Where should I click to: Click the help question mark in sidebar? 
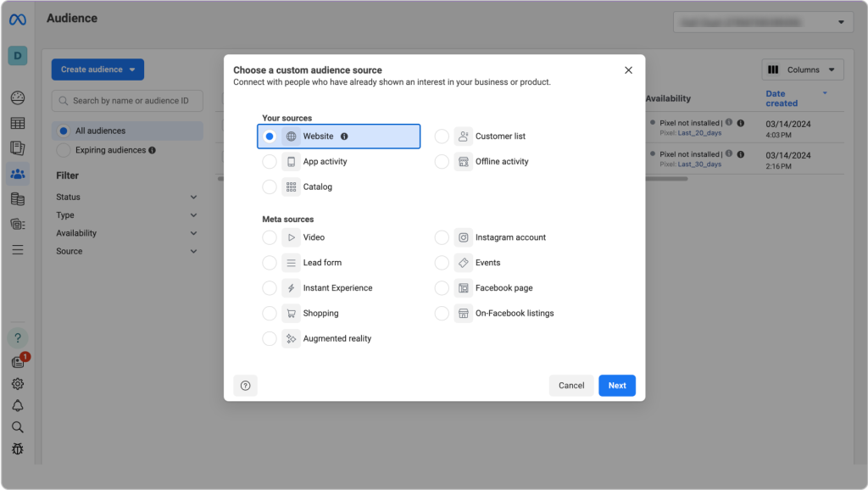pos(18,337)
